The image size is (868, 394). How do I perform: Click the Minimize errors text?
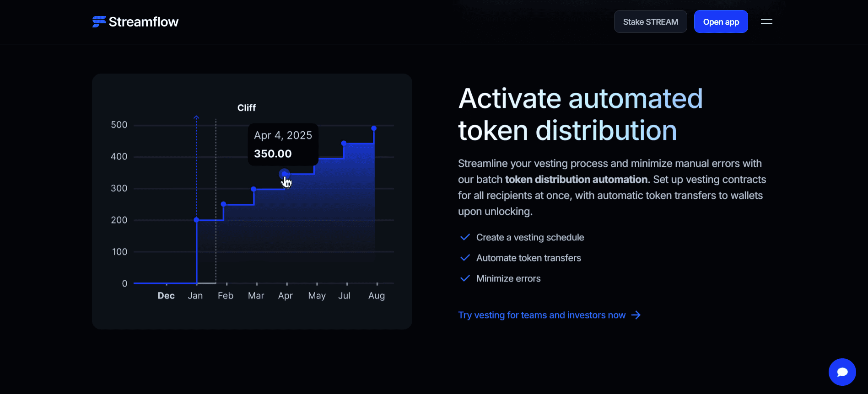click(508, 278)
